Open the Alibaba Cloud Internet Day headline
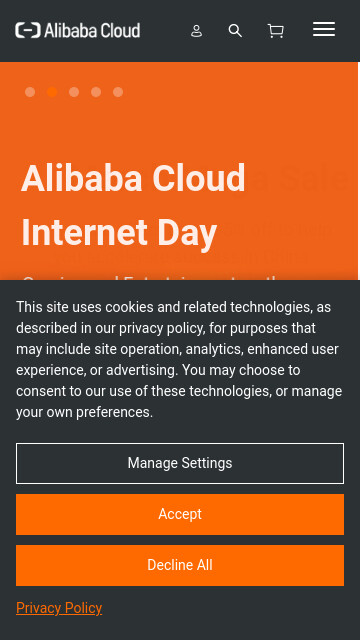The image size is (360, 640). tap(133, 205)
